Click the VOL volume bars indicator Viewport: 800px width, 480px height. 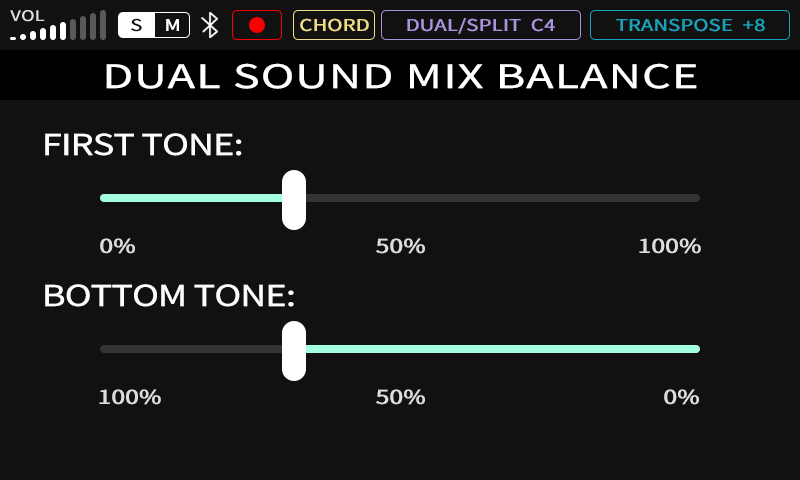58,27
